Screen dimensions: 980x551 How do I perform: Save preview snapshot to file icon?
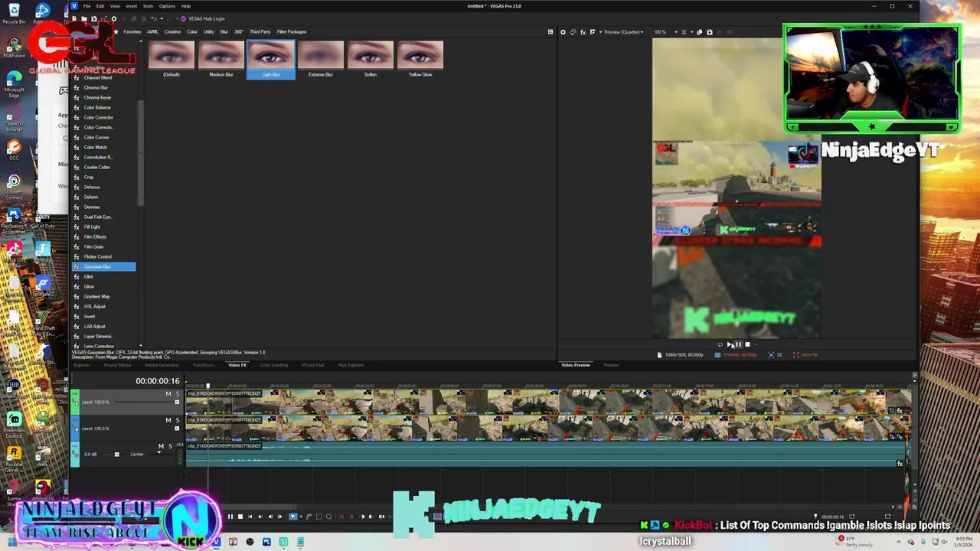(710, 32)
